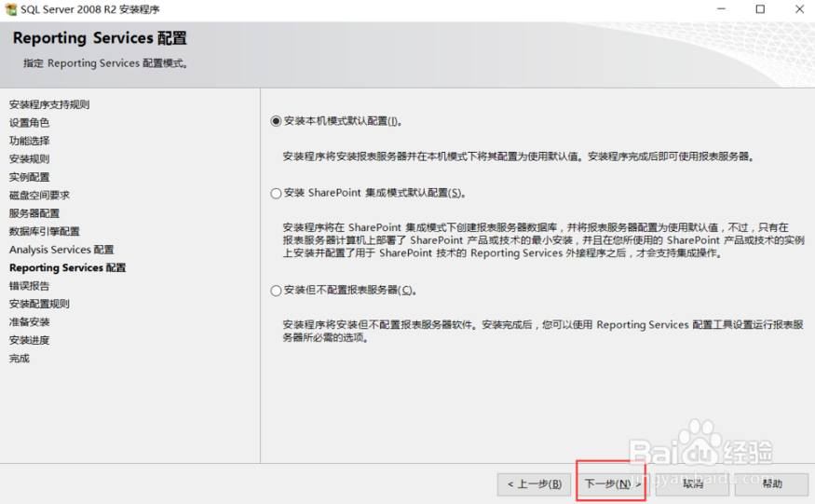The width and height of the screenshot is (815, 504).
Task: Select install but do not configure report server
Action: coord(276,291)
